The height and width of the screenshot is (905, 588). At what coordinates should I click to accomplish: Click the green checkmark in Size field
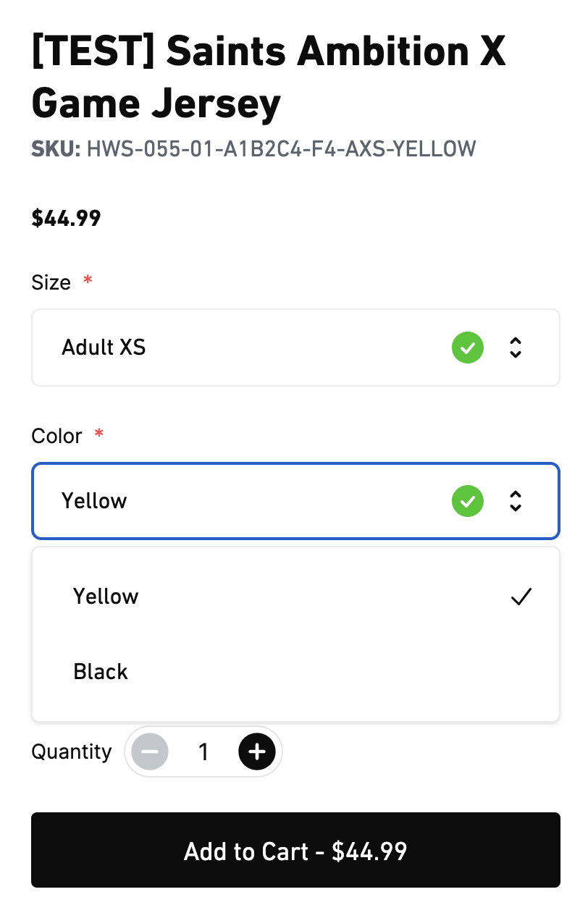point(468,348)
